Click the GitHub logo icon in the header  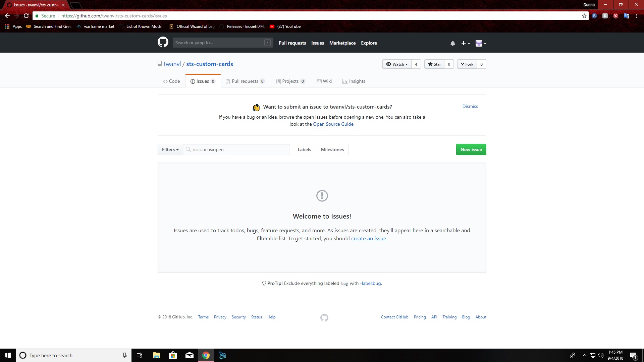(x=163, y=42)
